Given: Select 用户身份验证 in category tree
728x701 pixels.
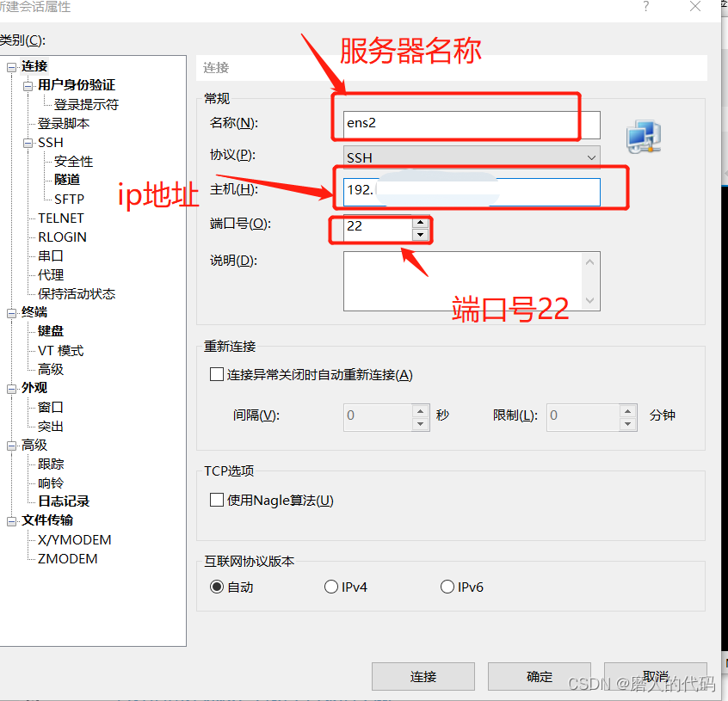Looking at the screenshot, I should tap(76, 85).
